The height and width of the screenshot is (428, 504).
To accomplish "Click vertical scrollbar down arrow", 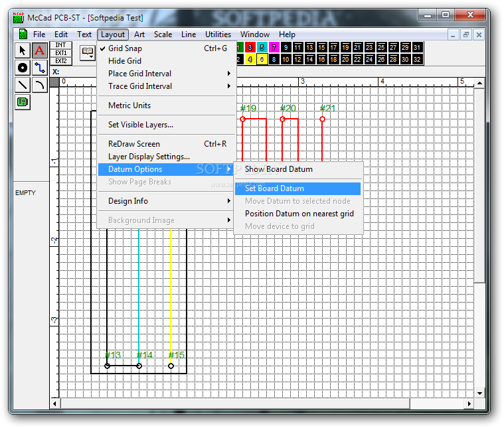I will point(479,393).
